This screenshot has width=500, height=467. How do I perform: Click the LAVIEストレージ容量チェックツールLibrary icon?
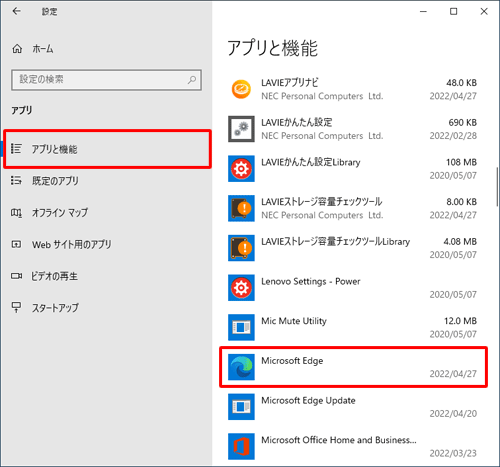point(241,248)
